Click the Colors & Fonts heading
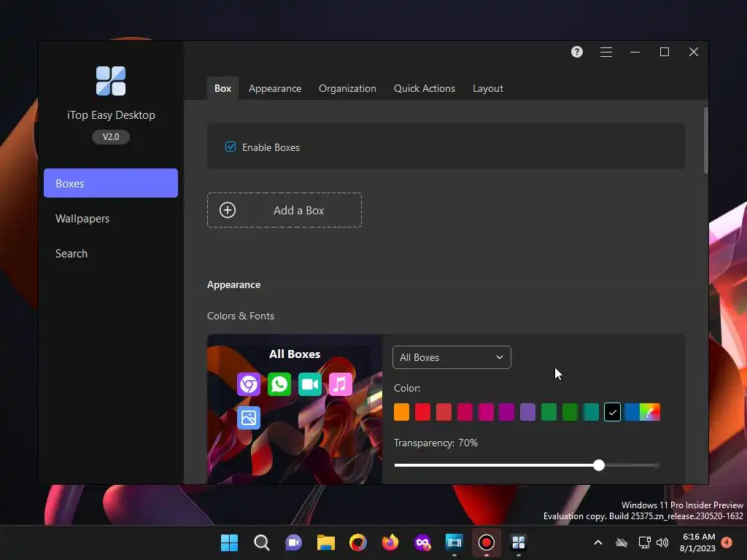This screenshot has width=747, height=560. point(241,316)
